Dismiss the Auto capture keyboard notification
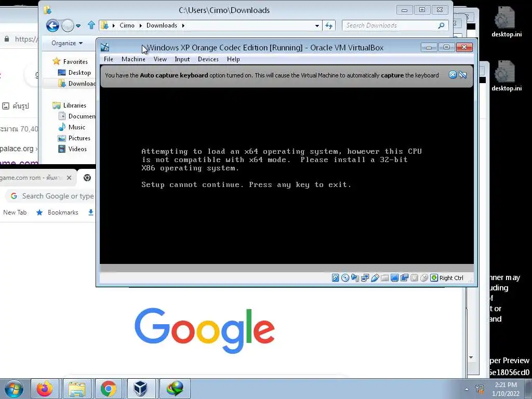The width and height of the screenshot is (532, 399). pyautogui.click(x=453, y=75)
